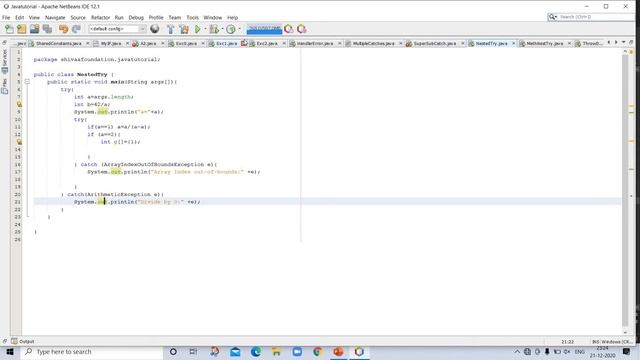Open the Mail app from taskbar

235,352
